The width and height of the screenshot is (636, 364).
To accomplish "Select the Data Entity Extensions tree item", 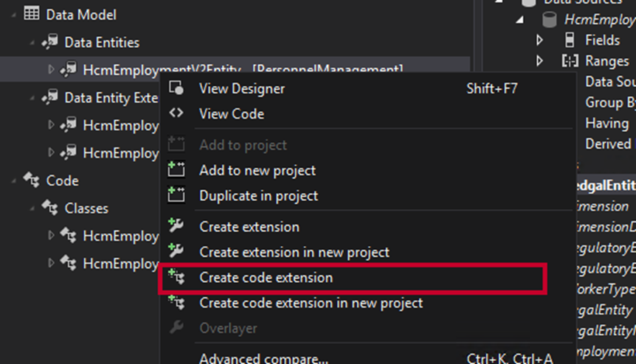I will [111, 97].
